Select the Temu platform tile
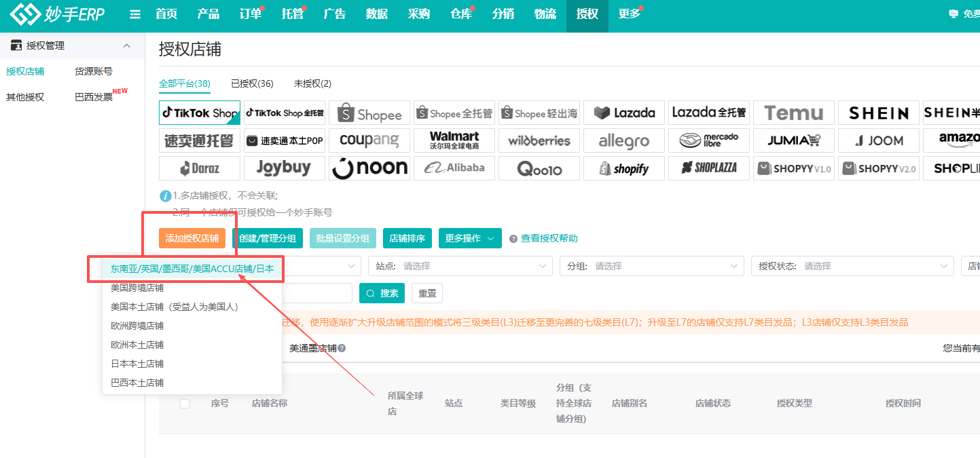This screenshot has width=980, height=458. (x=794, y=113)
